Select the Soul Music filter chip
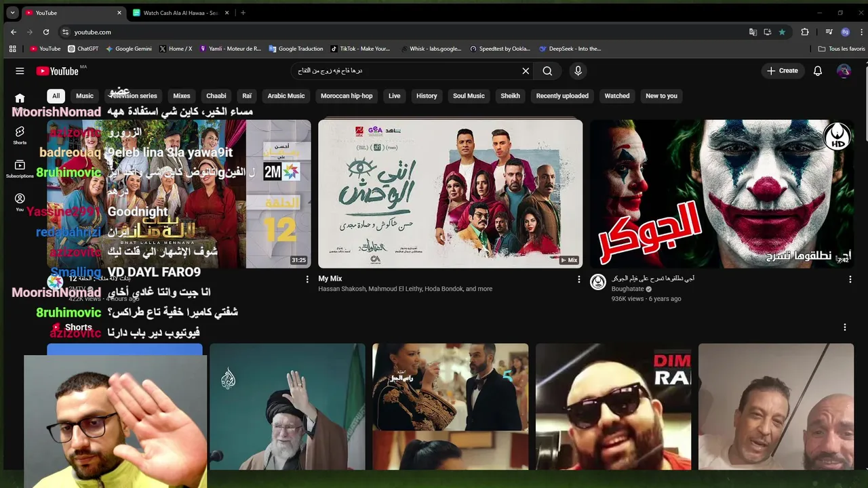868x488 pixels. [469, 96]
